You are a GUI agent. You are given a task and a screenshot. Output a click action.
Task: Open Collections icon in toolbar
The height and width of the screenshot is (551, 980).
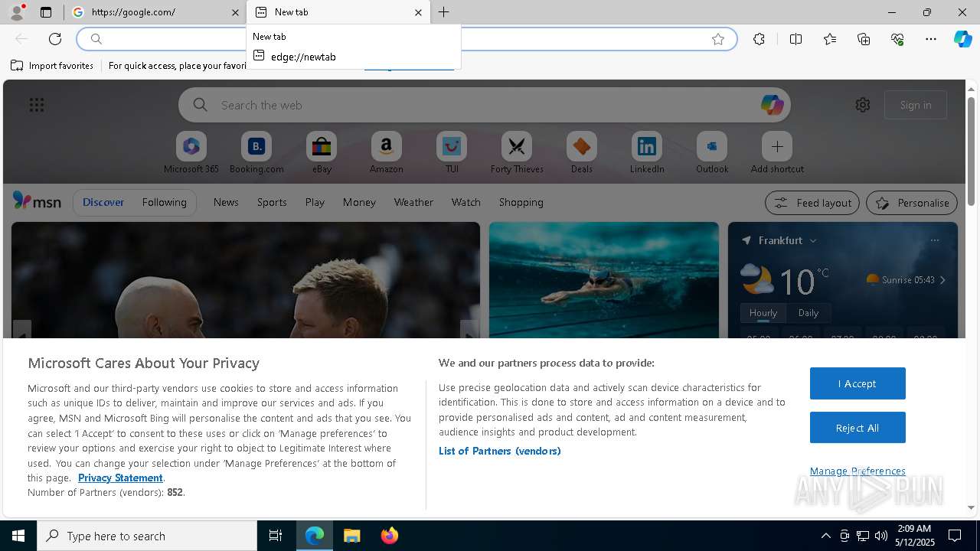coord(864,39)
